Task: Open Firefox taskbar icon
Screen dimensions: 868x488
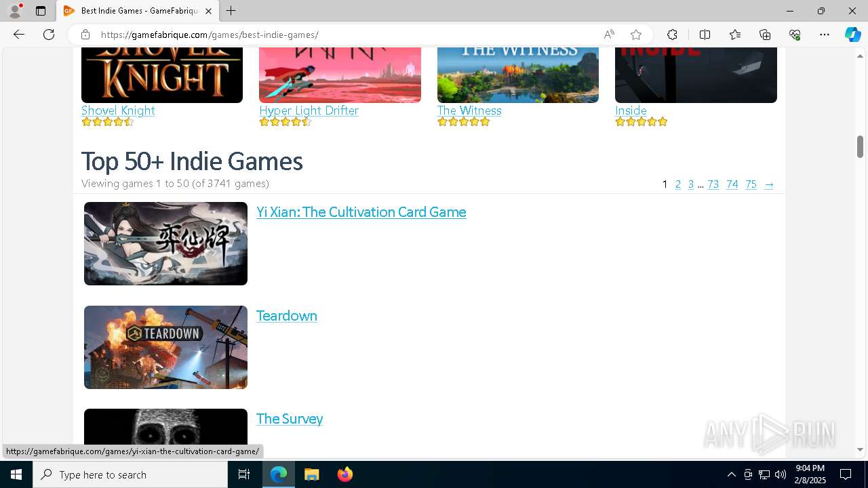Action: [344, 474]
